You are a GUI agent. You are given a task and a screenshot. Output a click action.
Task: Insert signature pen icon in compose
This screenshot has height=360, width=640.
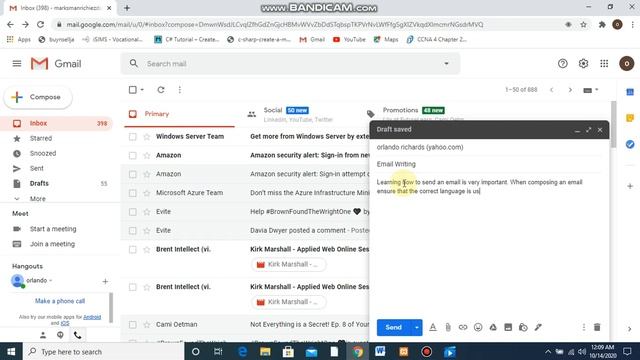(538, 327)
